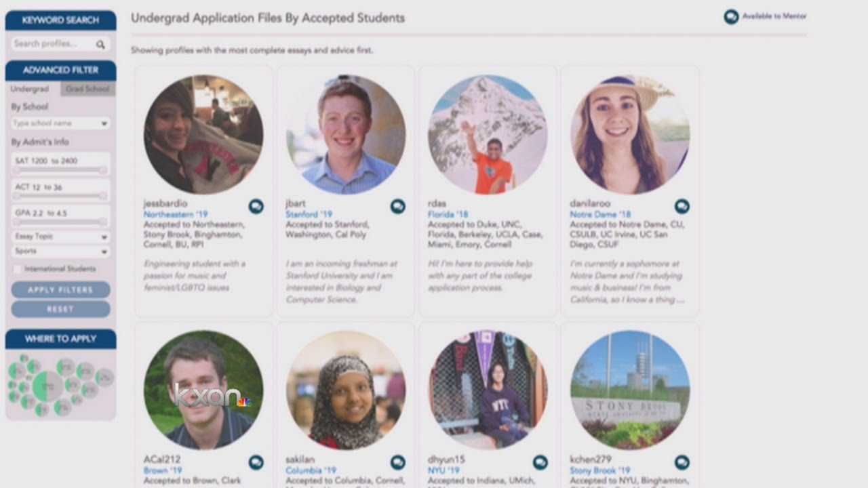This screenshot has width=868, height=488.
Task: Click the Apply Filters button
Action: tap(60, 290)
